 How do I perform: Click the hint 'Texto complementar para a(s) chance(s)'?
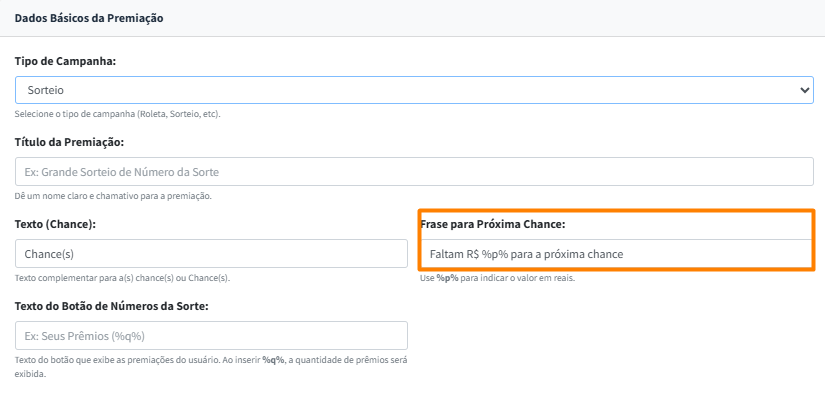pyautogui.click(x=121, y=277)
